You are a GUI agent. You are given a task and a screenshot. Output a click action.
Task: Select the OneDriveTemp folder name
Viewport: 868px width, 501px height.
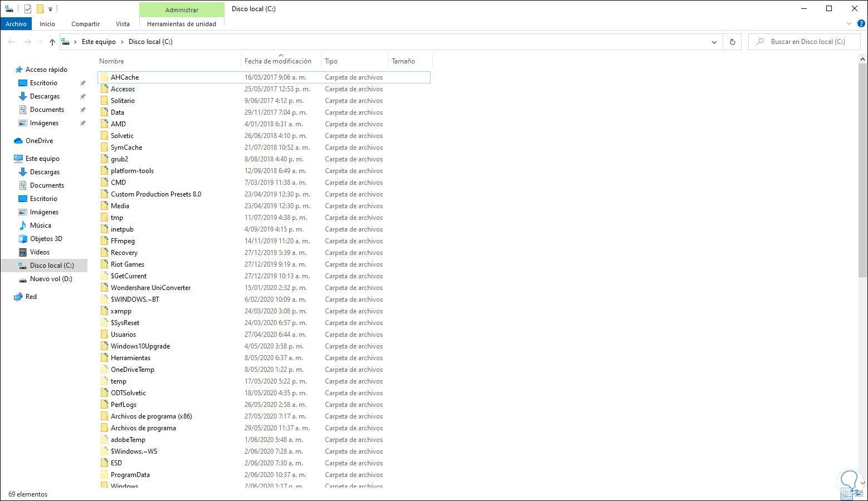133,370
